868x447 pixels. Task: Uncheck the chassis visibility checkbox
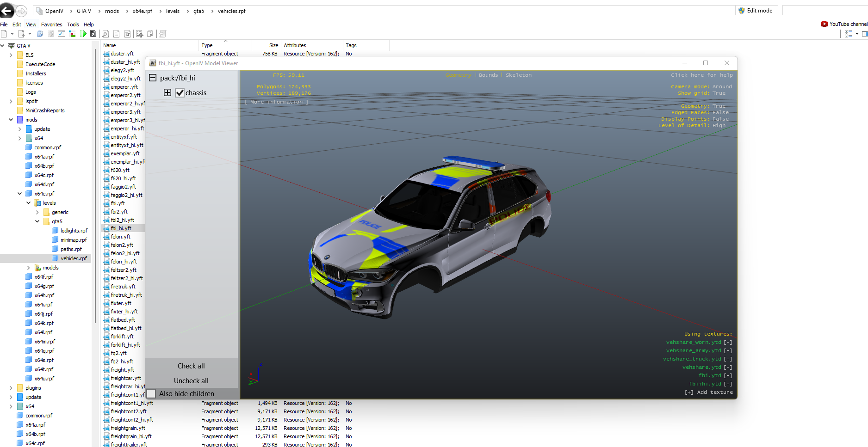click(x=180, y=93)
